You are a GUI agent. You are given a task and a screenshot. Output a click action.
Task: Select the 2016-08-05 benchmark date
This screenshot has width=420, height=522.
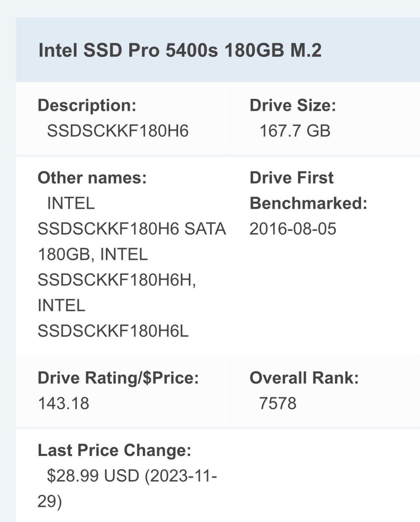click(x=293, y=229)
